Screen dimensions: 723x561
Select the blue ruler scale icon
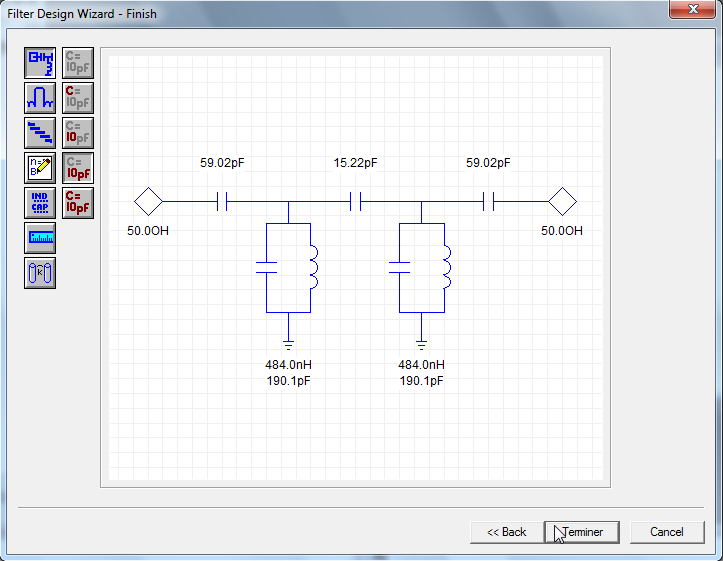pyautogui.click(x=40, y=238)
